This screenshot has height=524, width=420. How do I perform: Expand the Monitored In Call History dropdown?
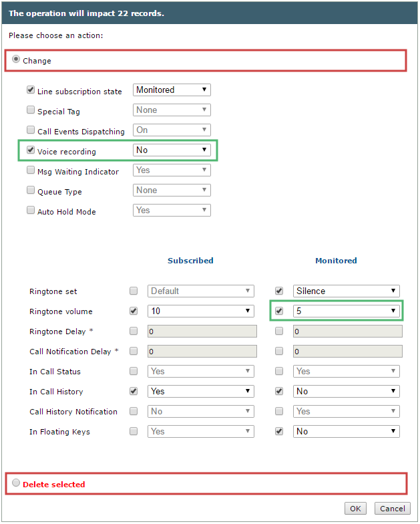346,392
